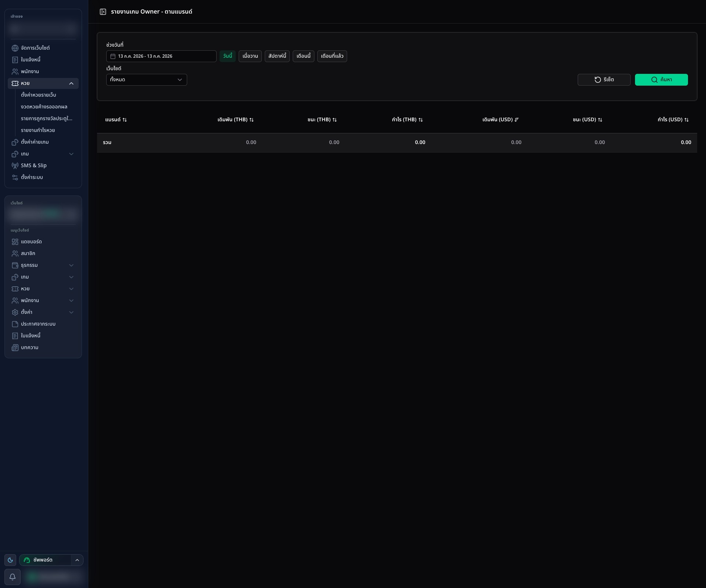
Task: Click the owner ใบแจ้งหนี้ invoice icon
Action: pos(15,60)
